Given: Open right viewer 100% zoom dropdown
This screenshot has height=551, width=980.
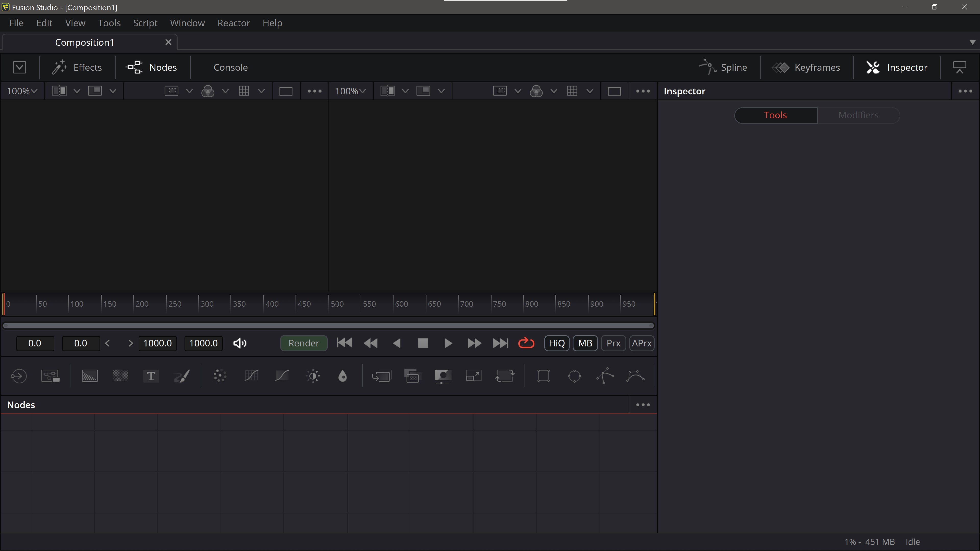Looking at the screenshot, I should coord(350,91).
